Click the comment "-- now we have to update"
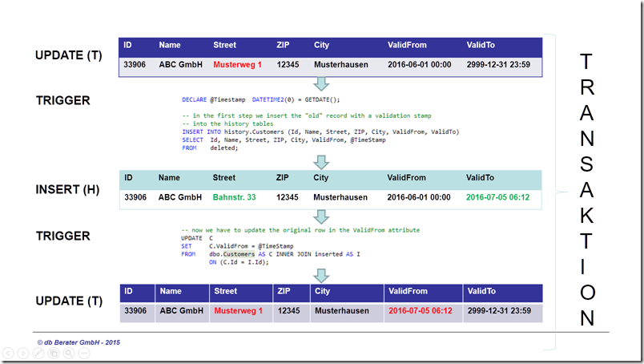644x364 pixels. tap(300, 230)
